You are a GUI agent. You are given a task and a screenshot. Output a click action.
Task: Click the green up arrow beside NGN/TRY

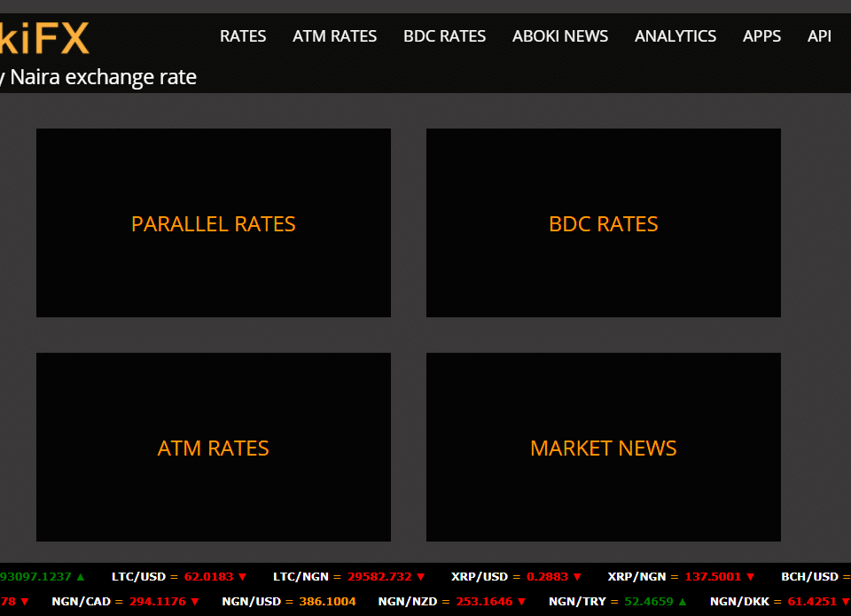682,602
